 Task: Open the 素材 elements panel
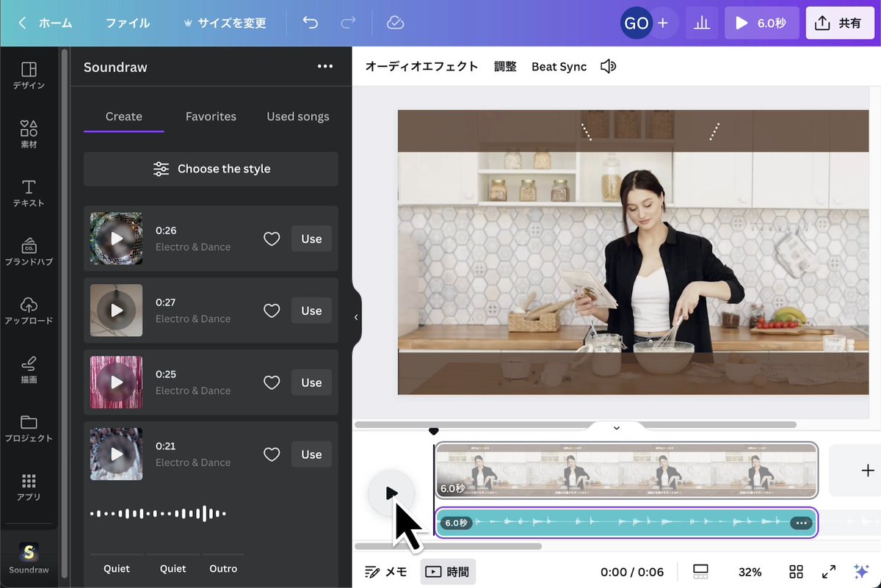point(29,134)
